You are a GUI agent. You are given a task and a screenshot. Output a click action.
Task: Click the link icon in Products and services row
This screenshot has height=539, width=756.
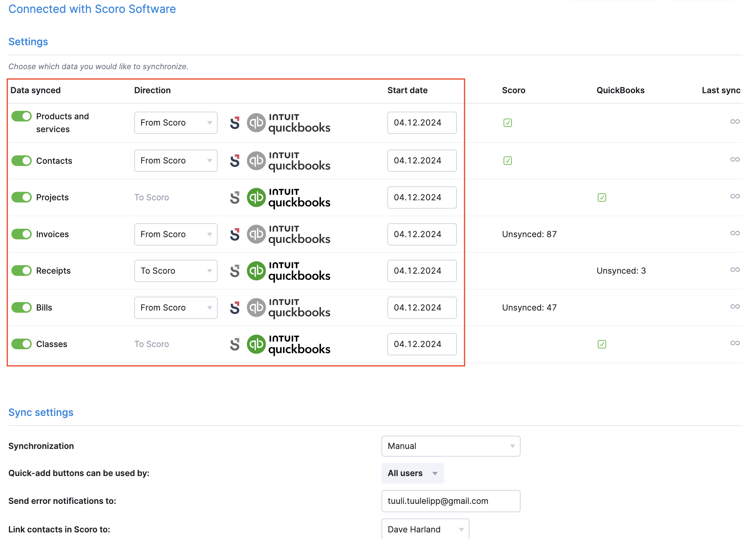point(735,121)
